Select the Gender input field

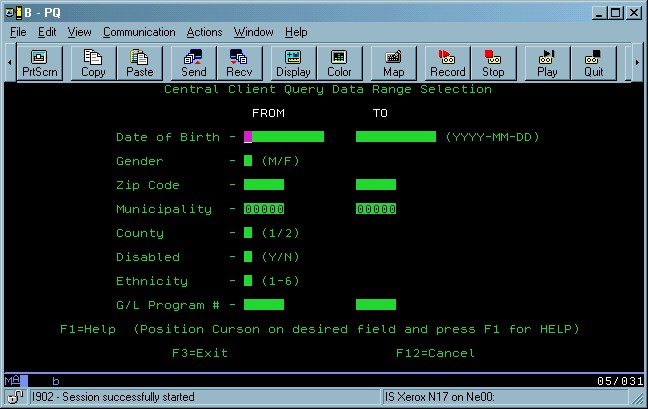pos(248,161)
